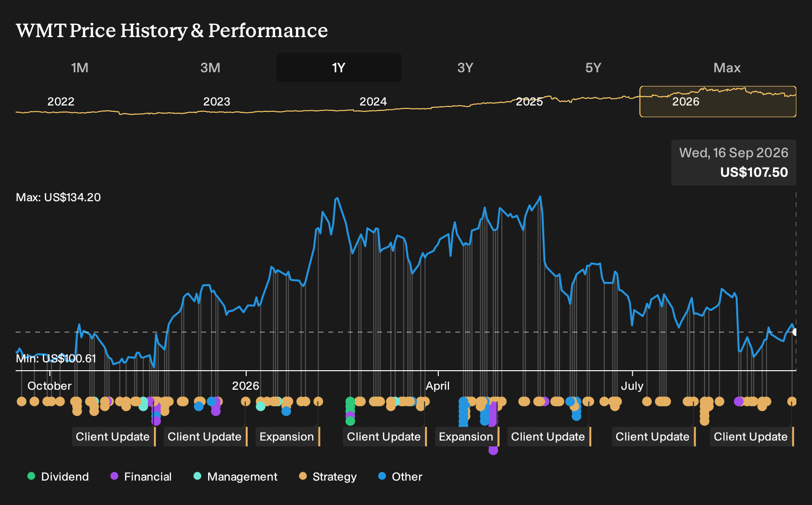The image size is (812, 505).
Task: Click the teal Management legend dot
Action: click(197, 476)
